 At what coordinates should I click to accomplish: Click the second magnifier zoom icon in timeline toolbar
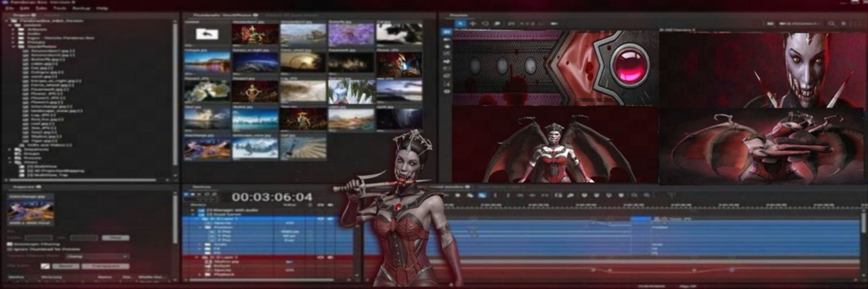pyautogui.click(x=647, y=195)
